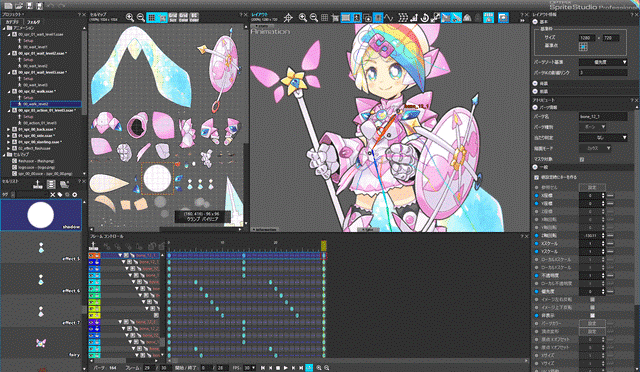
Task: Click the layout center crosshair icon
Action: (288, 18)
